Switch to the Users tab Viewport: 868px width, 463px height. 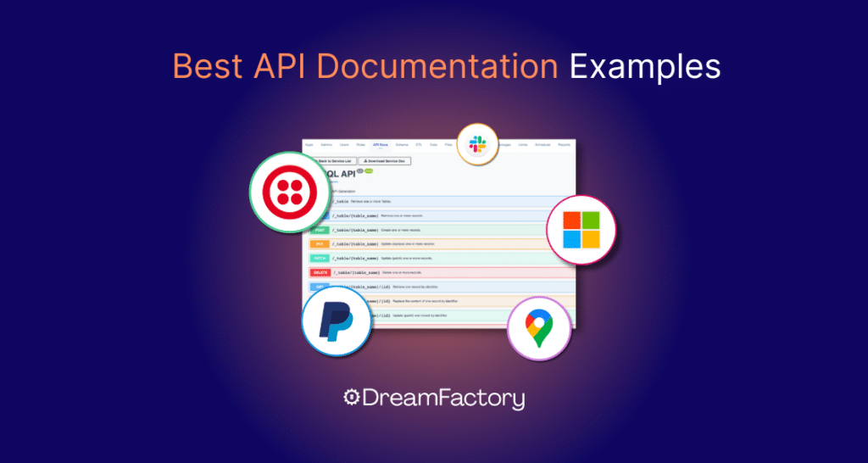[x=344, y=144]
